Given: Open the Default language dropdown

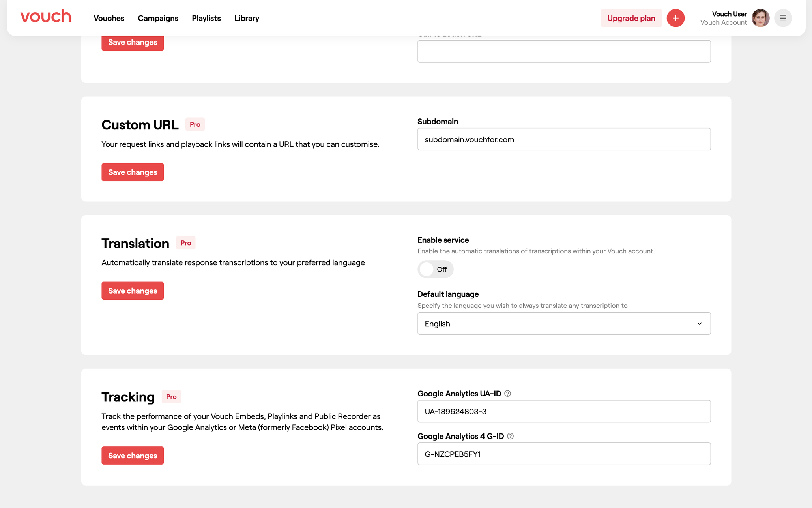Looking at the screenshot, I should click(x=563, y=324).
